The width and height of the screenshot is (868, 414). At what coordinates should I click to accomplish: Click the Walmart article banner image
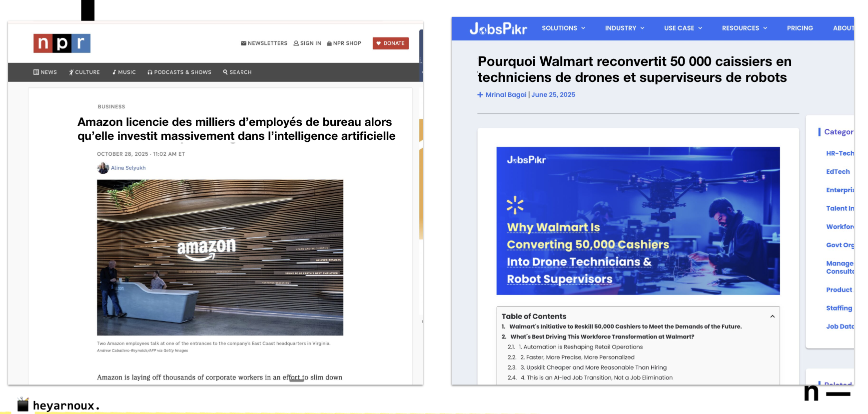pos(638,221)
